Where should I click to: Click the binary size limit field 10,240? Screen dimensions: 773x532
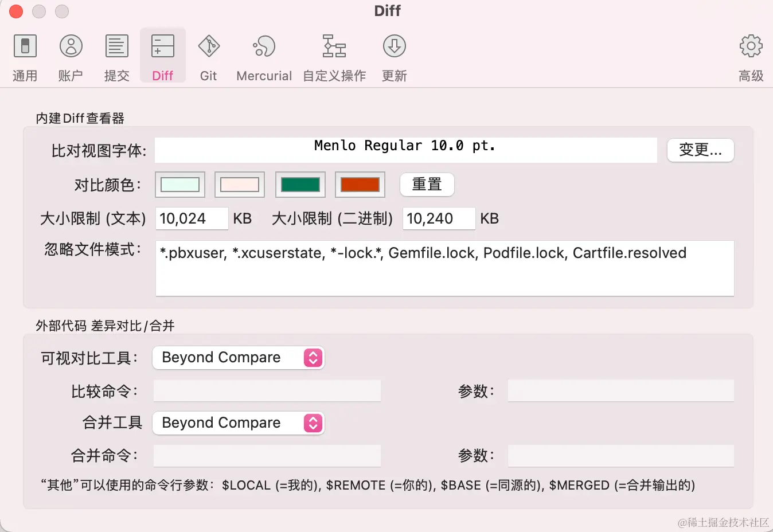point(439,218)
